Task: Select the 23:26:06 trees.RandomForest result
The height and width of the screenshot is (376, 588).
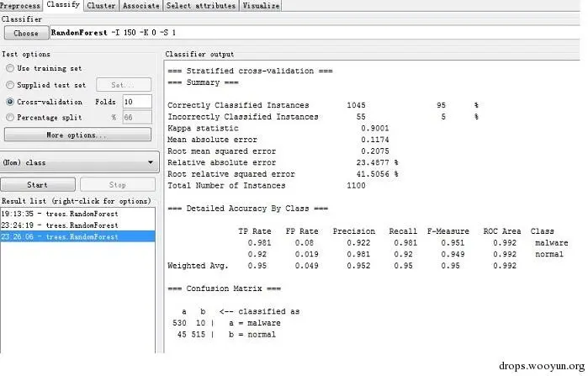Action: tap(77, 236)
